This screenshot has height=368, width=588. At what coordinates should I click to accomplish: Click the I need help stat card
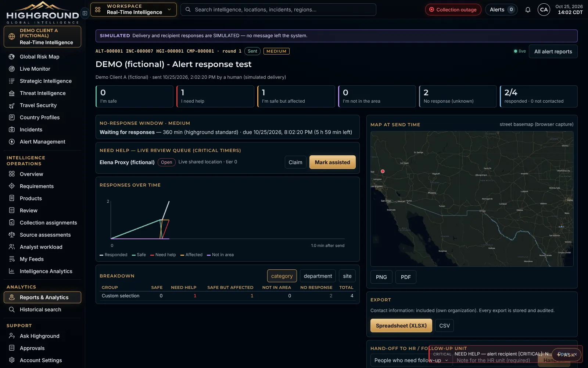coord(215,96)
